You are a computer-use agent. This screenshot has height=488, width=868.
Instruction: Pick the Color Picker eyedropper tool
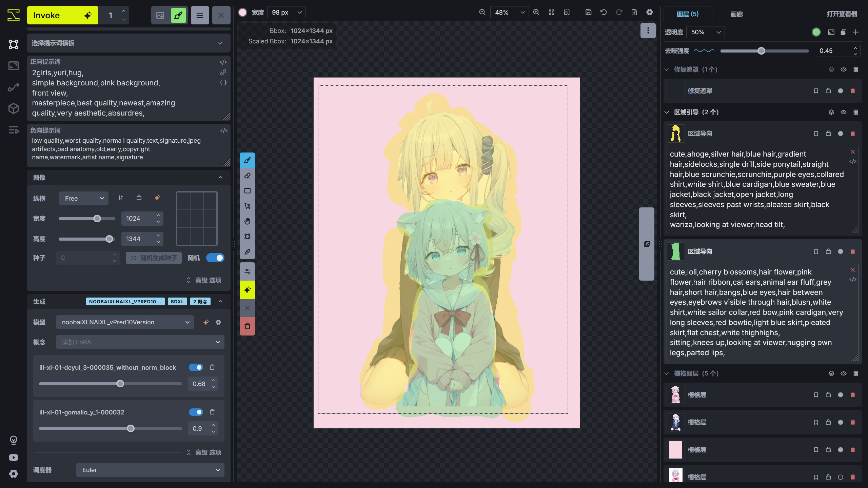point(247,252)
